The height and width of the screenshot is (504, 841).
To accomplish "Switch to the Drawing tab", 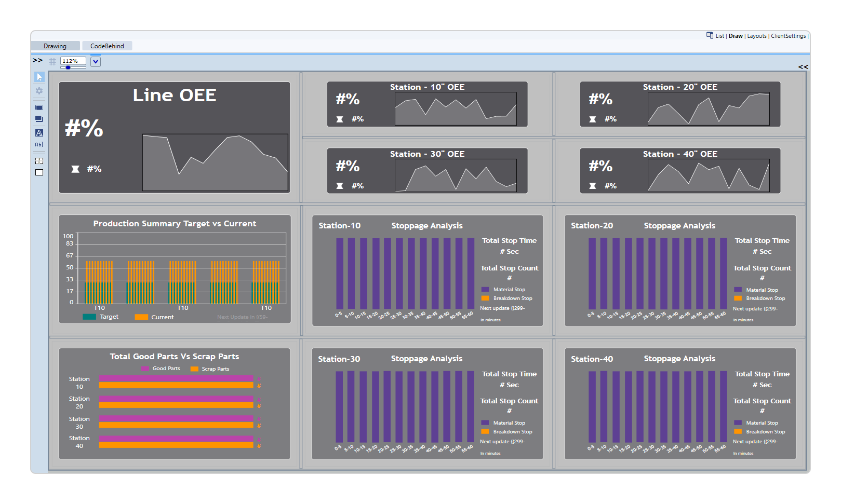I will click(x=55, y=46).
